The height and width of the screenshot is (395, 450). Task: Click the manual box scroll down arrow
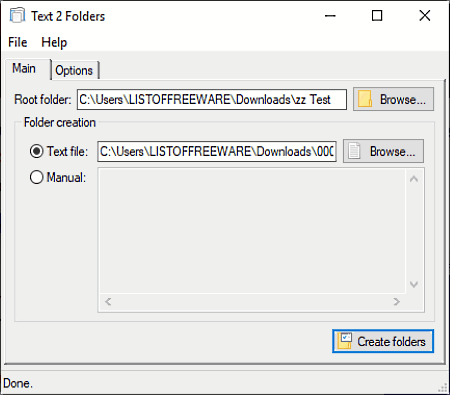coord(414,284)
